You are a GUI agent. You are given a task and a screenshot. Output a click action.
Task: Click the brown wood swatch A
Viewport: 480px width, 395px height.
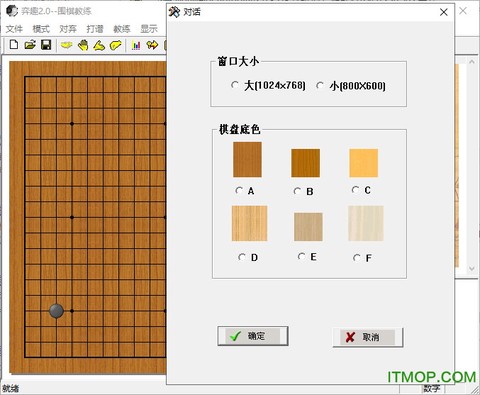click(247, 159)
